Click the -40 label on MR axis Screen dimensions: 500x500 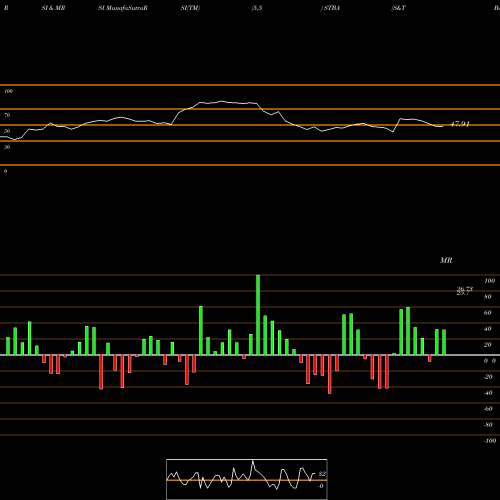pyautogui.click(x=488, y=393)
